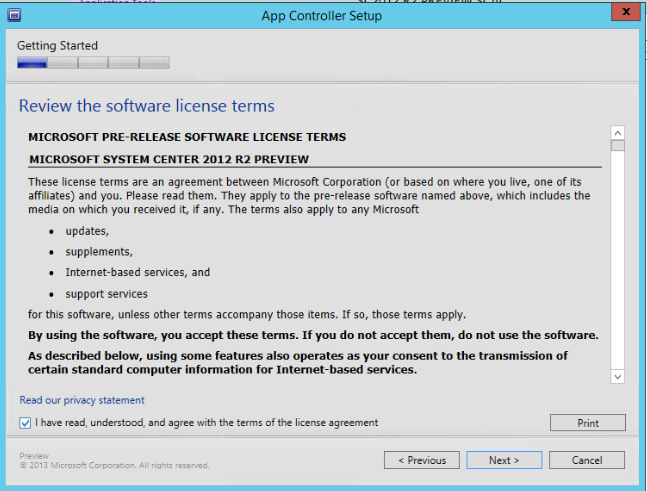
Task: Click the license text scroll down arrow
Action: (x=617, y=376)
